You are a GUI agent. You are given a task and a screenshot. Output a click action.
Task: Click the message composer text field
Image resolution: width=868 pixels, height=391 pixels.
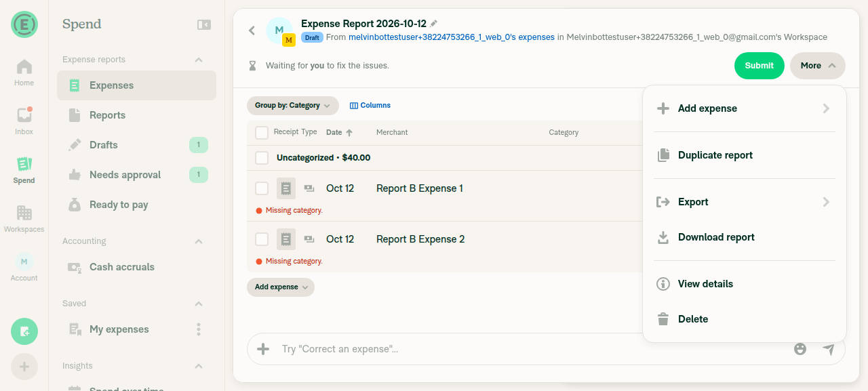(532, 349)
